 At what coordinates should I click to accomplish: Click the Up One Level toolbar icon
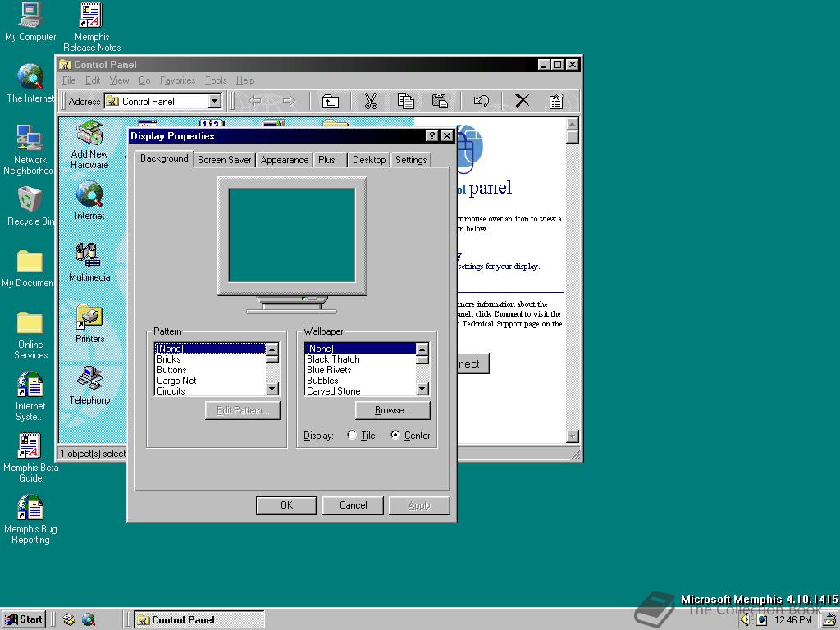330,101
